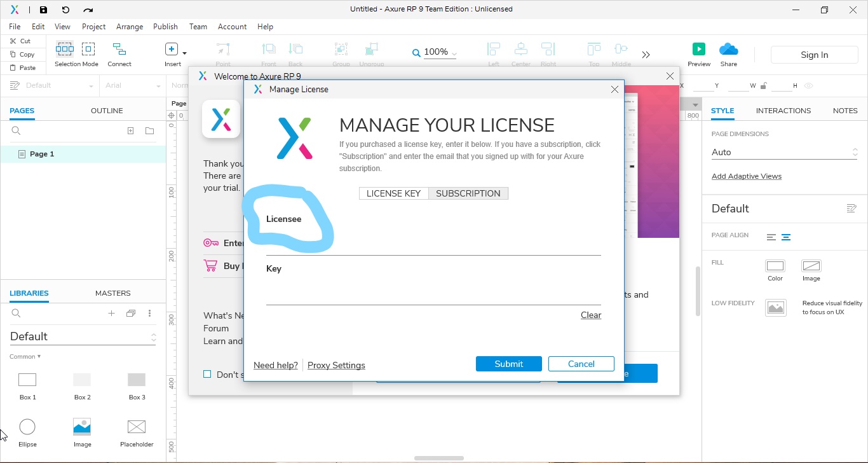Open the Arrange menu
The width and height of the screenshot is (868, 463).
pos(130,27)
